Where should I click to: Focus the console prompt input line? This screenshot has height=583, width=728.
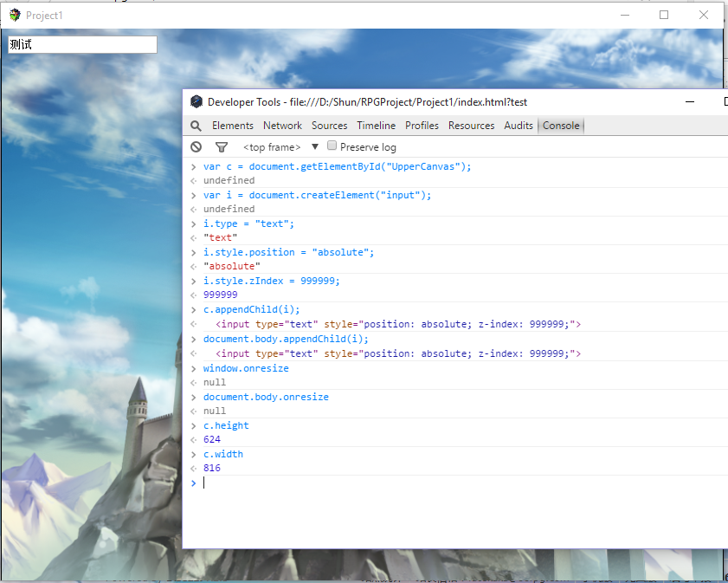click(455, 483)
